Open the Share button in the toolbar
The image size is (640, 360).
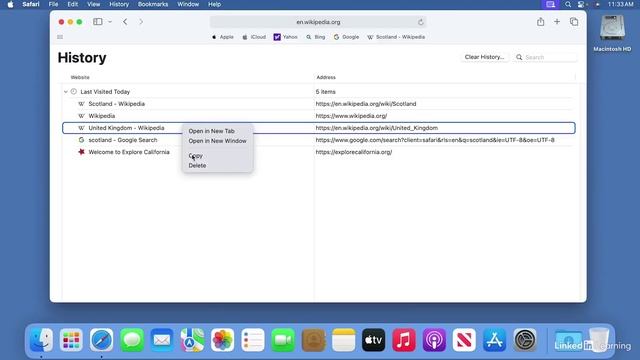(540, 22)
